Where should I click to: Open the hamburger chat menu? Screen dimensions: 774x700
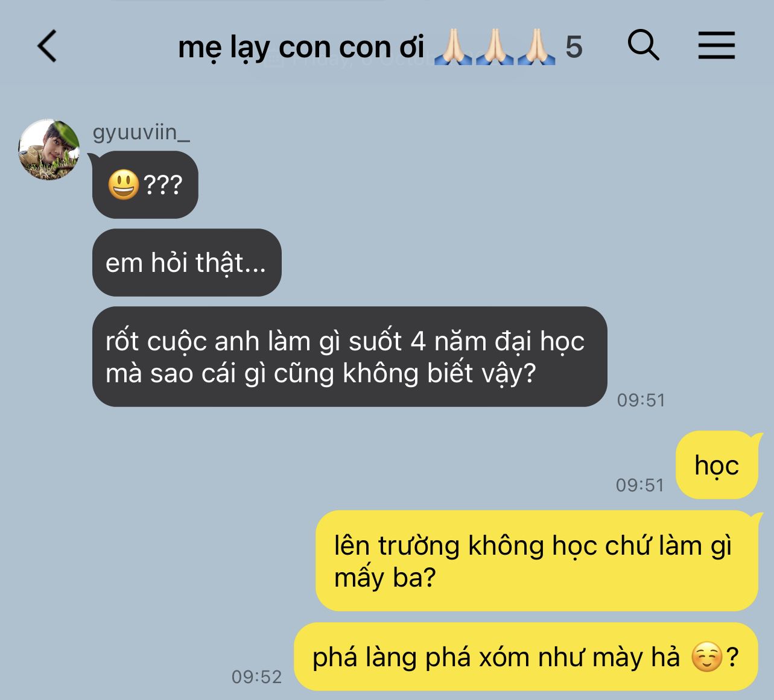pyautogui.click(x=717, y=46)
